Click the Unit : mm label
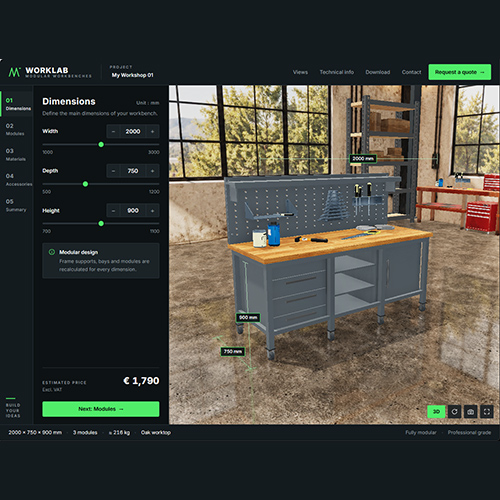 147,103
